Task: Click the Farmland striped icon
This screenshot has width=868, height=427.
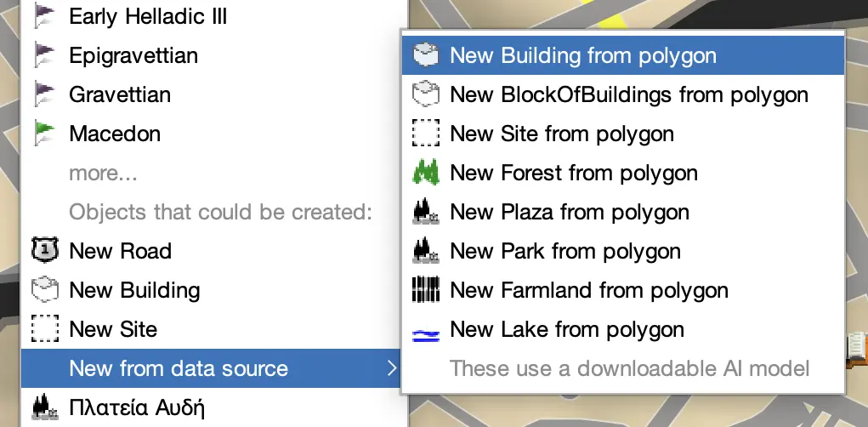Action: pos(425,291)
